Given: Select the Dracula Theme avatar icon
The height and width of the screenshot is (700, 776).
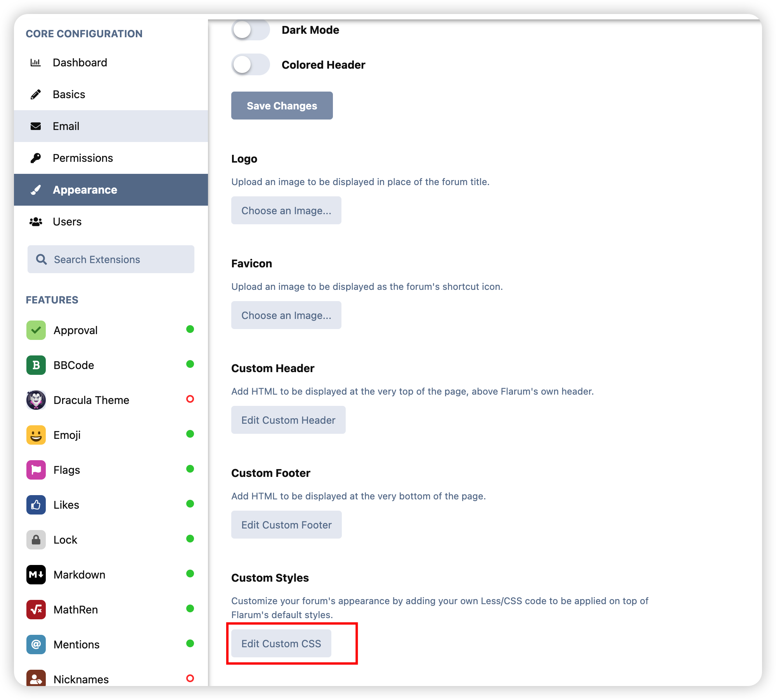Looking at the screenshot, I should (36, 400).
